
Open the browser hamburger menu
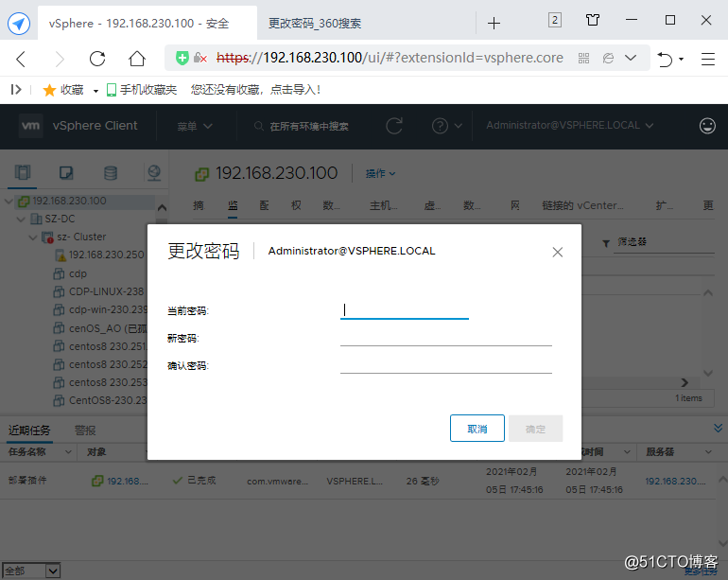tap(707, 59)
